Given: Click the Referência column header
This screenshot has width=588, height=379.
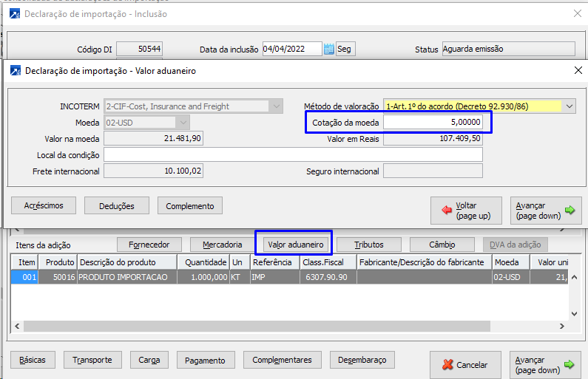Looking at the screenshot, I should click(275, 262).
